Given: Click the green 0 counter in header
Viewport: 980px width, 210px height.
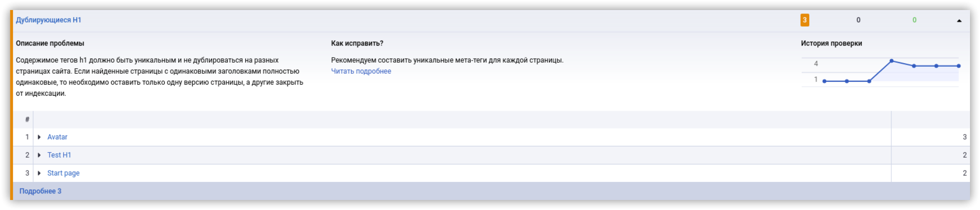Looking at the screenshot, I should [914, 20].
